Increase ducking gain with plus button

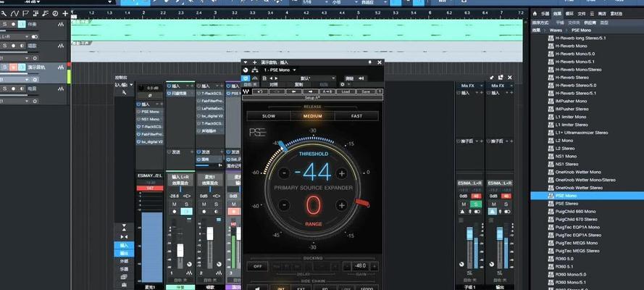tap(374, 266)
